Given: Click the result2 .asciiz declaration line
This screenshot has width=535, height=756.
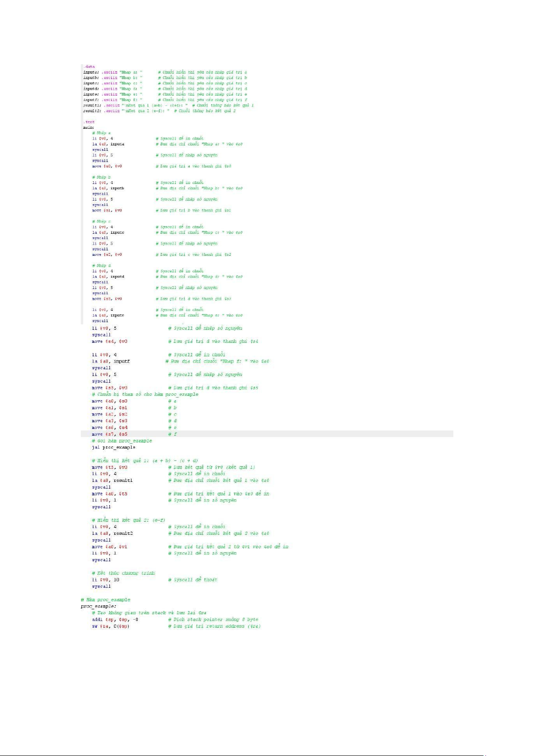Looking at the screenshot, I should pyautogui.click(x=126, y=111).
